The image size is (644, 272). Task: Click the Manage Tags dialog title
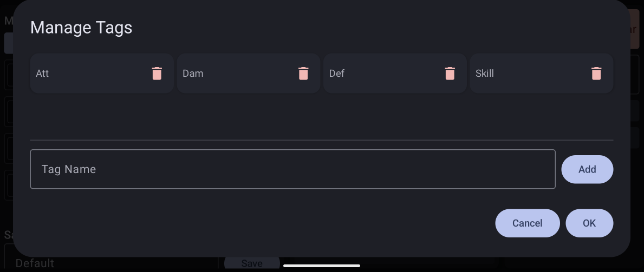(81, 28)
